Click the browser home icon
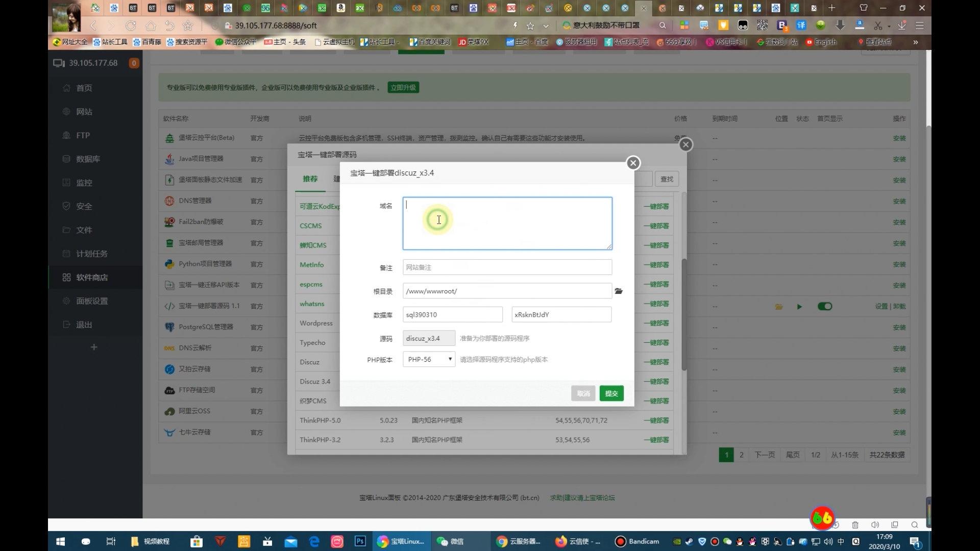This screenshot has width=980, height=551. [151, 26]
